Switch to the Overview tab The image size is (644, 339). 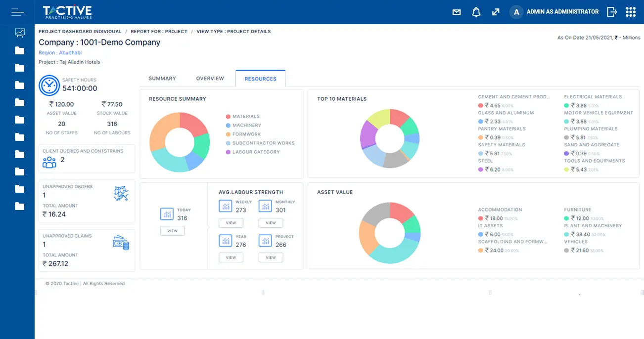click(x=210, y=79)
